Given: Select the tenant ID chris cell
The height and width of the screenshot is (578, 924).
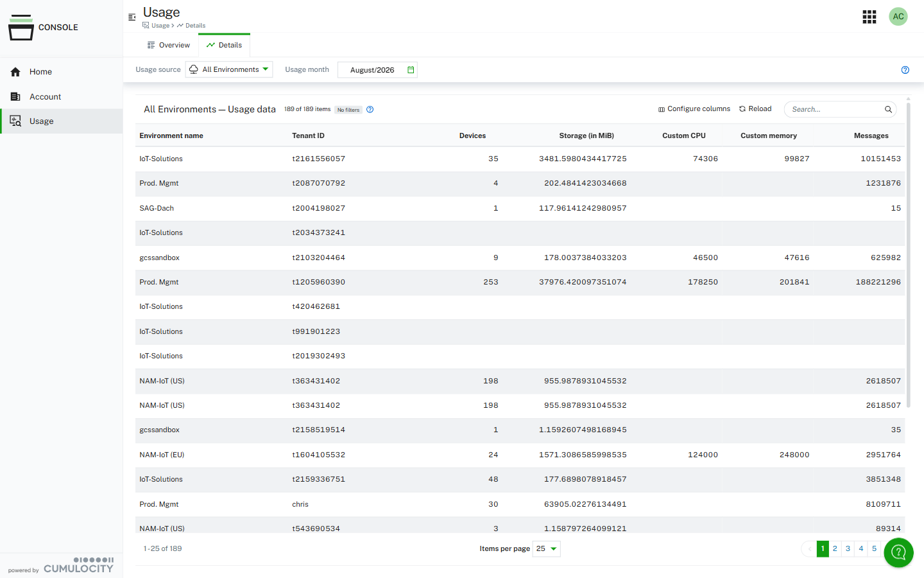Looking at the screenshot, I should [x=300, y=504].
